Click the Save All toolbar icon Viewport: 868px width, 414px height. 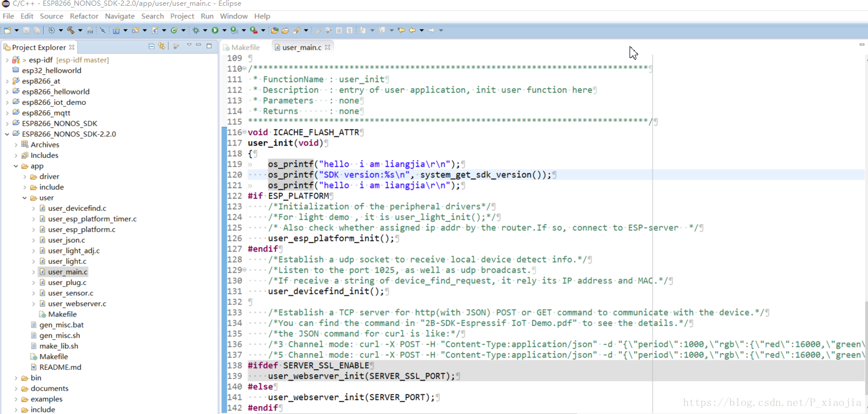(37, 30)
